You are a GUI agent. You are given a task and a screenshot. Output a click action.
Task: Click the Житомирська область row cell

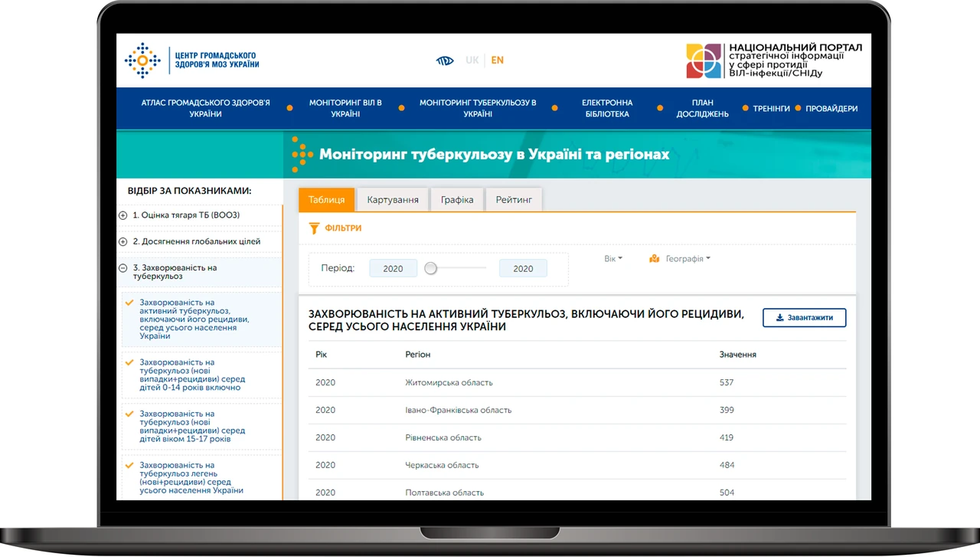(449, 382)
